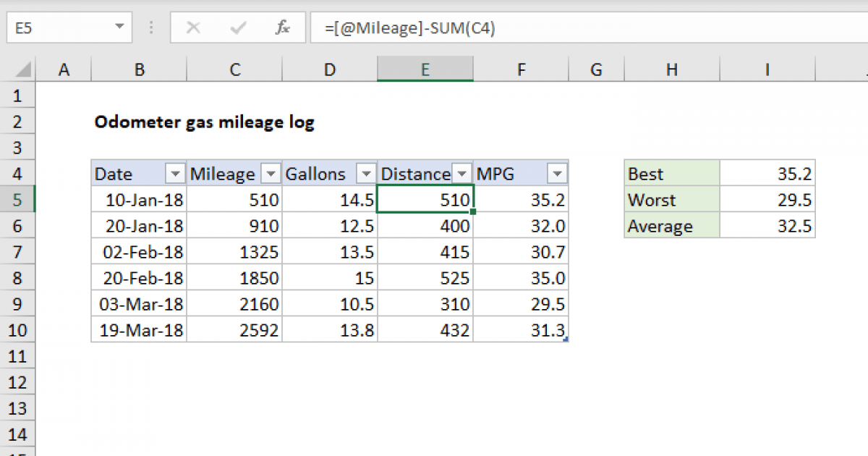Click the Enter checkmark formula bar icon
The width and height of the screenshot is (868, 456).
coord(238,28)
